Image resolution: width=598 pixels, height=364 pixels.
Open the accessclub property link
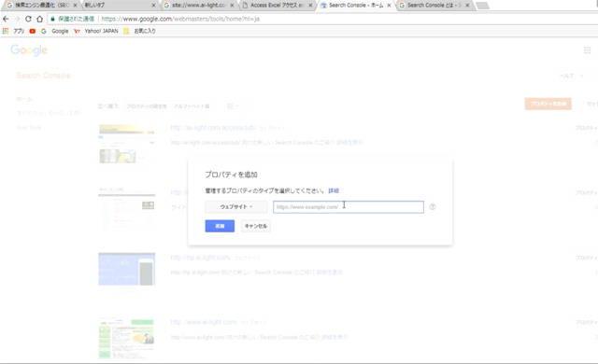click(213, 128)
